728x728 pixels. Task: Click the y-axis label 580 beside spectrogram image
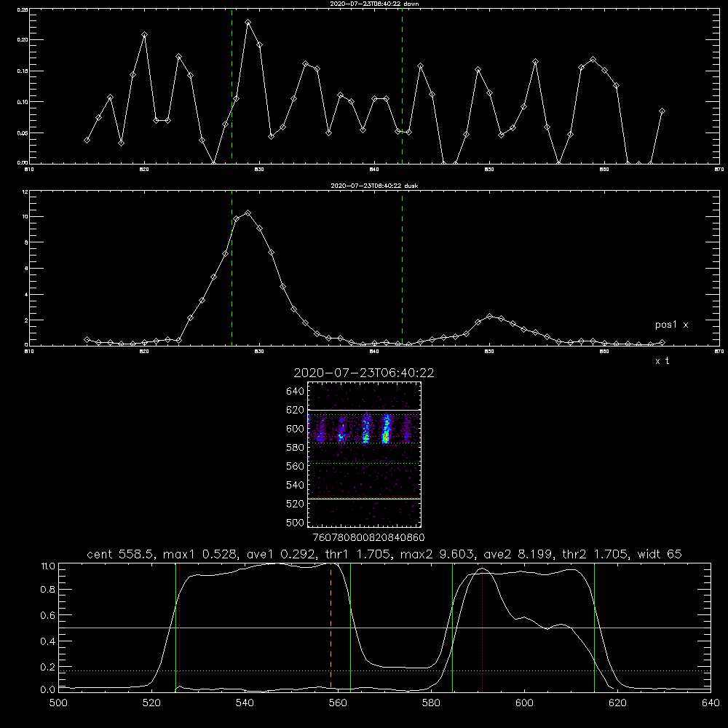point(296,448)
